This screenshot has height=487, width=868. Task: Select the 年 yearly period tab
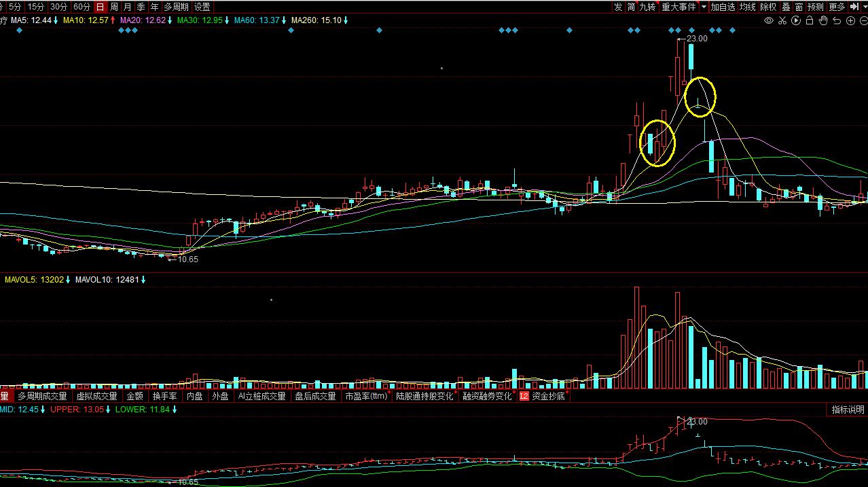click(x=155, y=7)
